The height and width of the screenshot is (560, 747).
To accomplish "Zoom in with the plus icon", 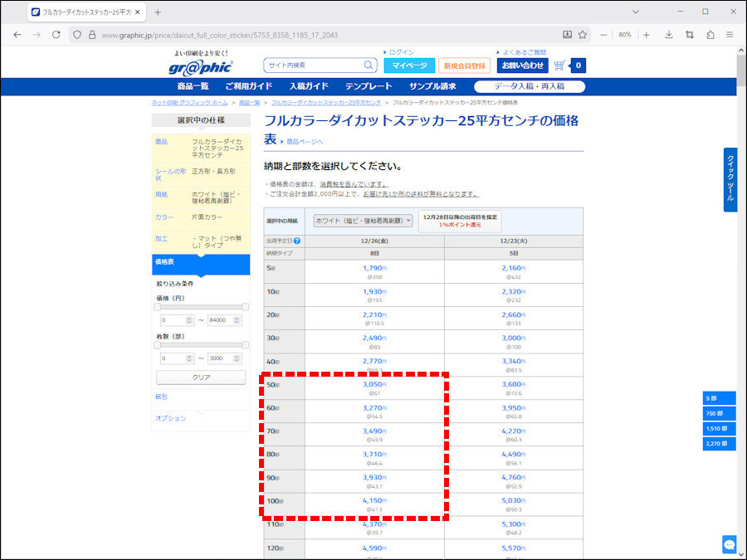I will [x=647, y=35].
